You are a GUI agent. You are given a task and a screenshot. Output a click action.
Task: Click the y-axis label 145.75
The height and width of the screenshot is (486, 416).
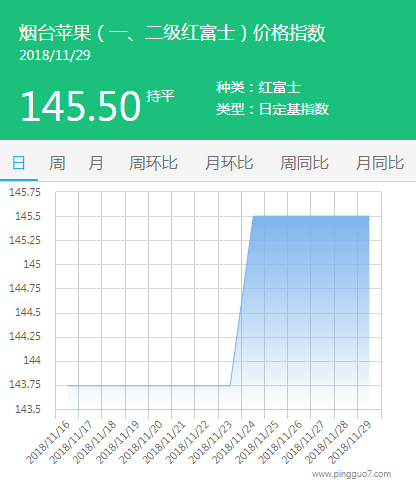[25, 192]
